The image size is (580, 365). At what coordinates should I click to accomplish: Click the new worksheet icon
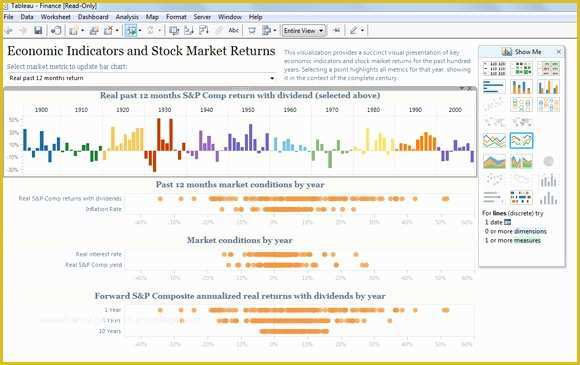click(x=74, y=31)
